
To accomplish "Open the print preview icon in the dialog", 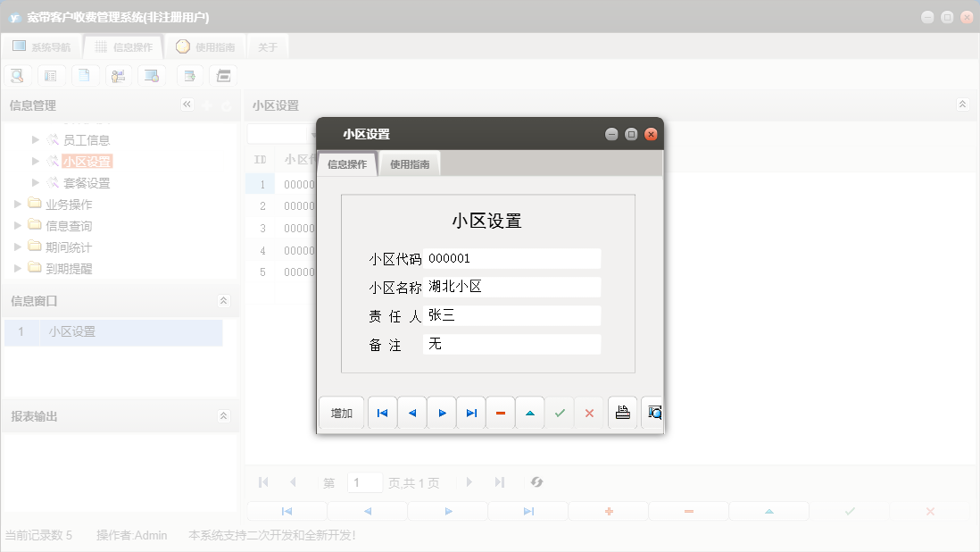I will click(652, 412).
